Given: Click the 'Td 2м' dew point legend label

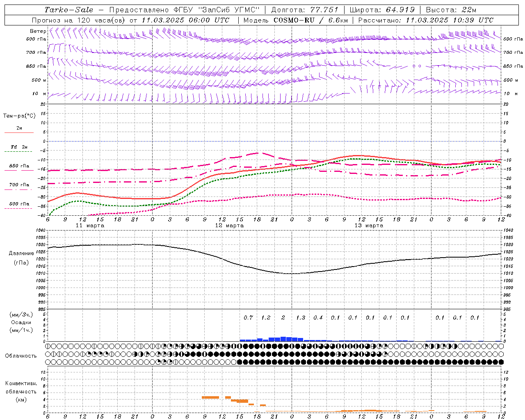Looking at the screenshot, I should [19, 147].
